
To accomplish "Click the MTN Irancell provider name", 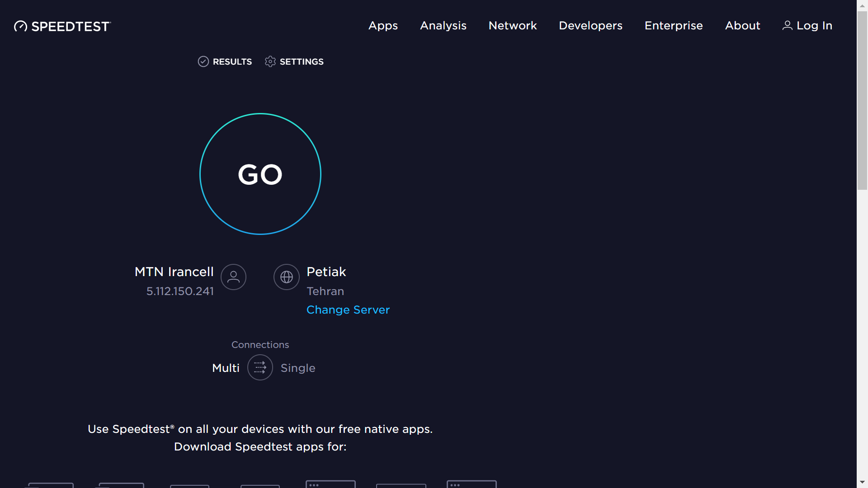I will click(174, 272).
